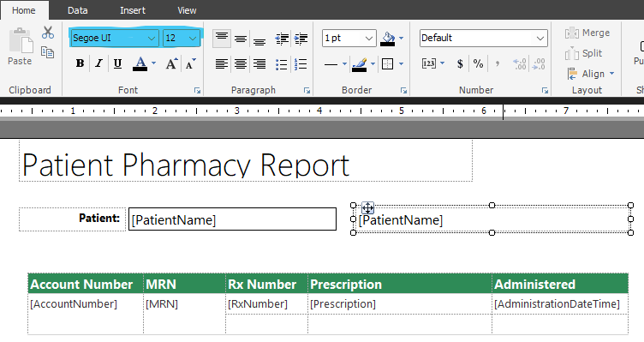The width and height of the screenshot is (644, 342).
Task: Set vertical align top
Action: click(x=222, y=39)
